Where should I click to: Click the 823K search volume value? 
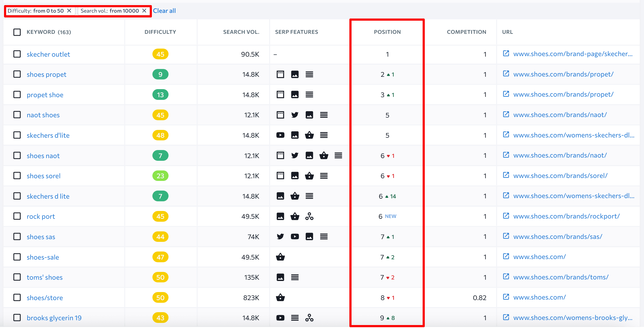(x=251, y=298)
